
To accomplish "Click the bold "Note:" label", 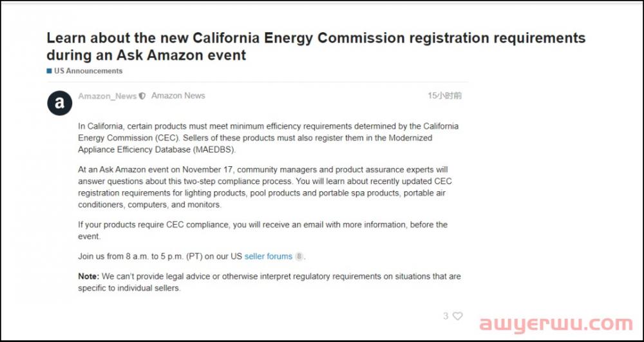I will tap(88, 276).
